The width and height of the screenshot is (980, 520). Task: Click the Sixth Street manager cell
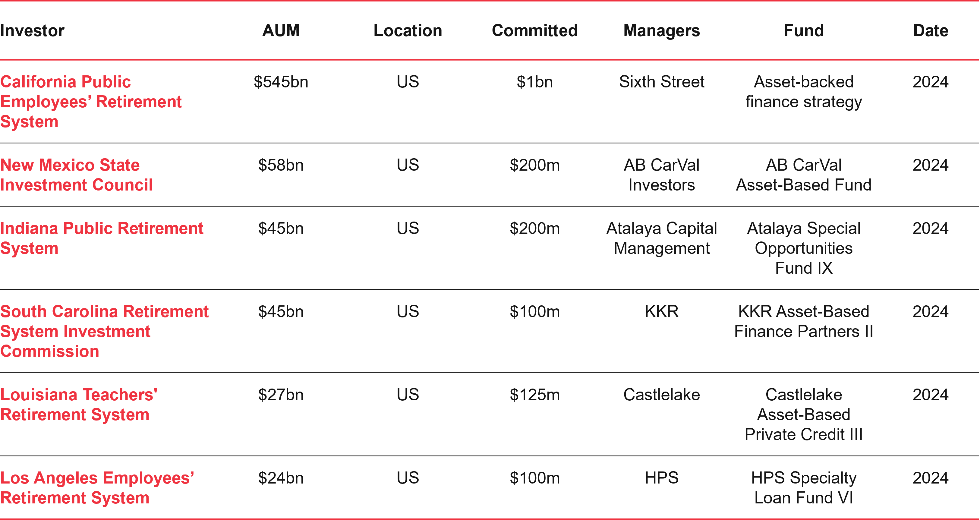(x=661, y=82)
